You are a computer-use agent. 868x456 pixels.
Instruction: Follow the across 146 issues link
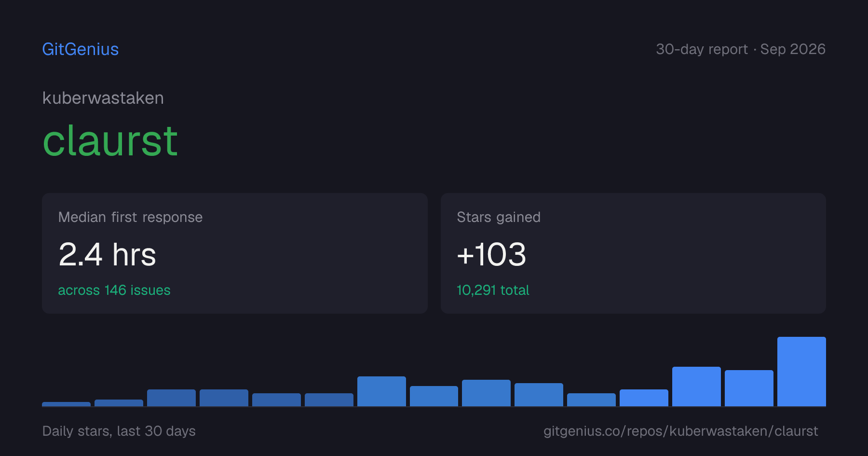(114, 290)
